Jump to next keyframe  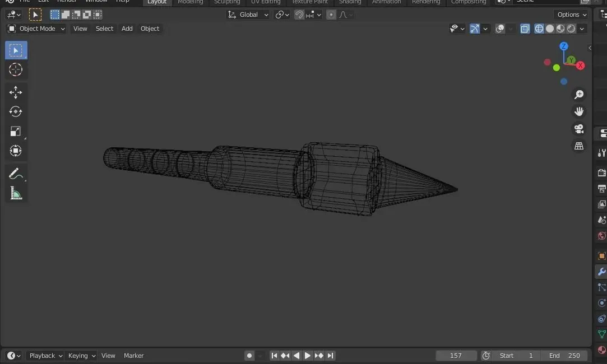click(319, 356)
